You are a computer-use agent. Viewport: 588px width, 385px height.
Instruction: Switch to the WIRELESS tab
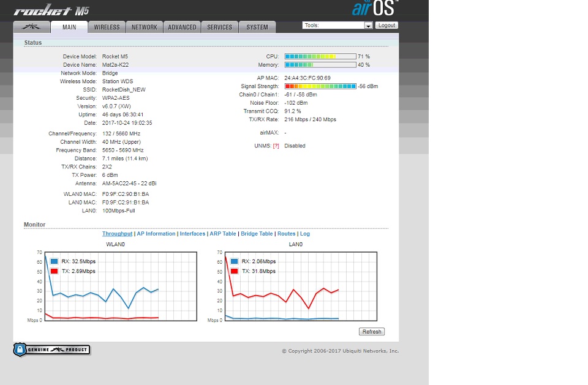(x=107, y=27)
